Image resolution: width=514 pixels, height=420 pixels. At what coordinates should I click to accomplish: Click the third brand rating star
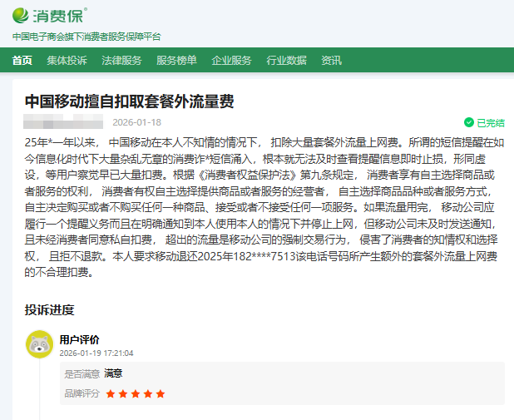click(x=136, y=393)
